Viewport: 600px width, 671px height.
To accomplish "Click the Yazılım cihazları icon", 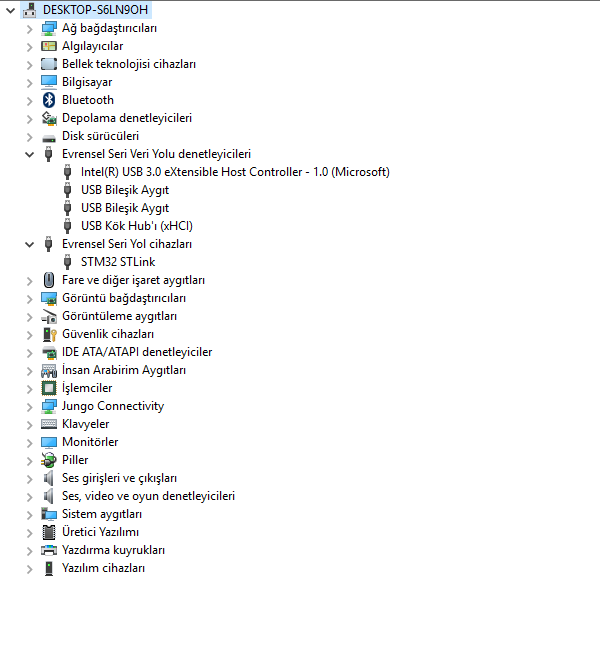I will [x=49, y=568].
